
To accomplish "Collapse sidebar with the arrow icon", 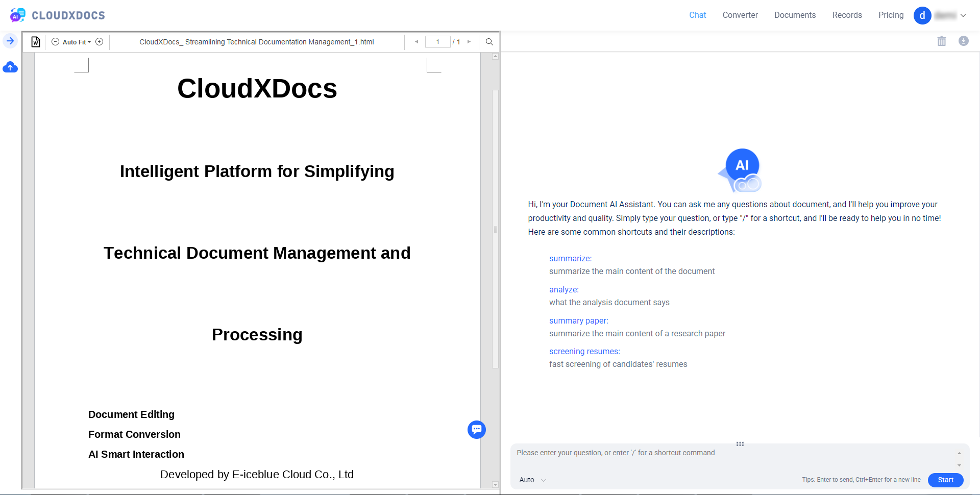I will [10, 41].
